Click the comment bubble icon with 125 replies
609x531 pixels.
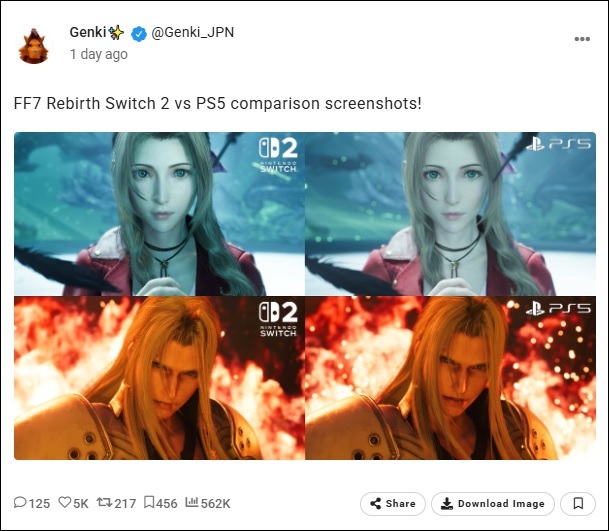[x=20, y=502]
